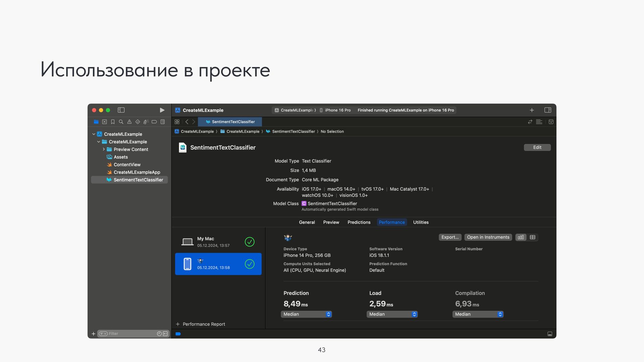Click CreateMLExample folder in jump bar
The image size is (644, 362).
point(240,131)
